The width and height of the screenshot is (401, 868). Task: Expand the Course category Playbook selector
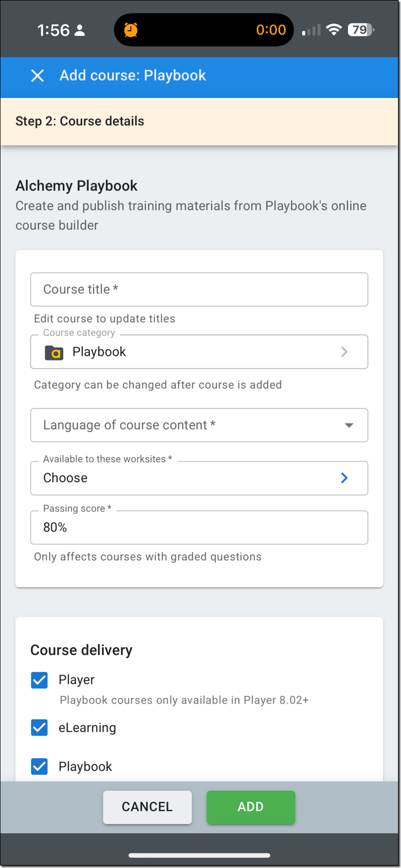coord(199,352)
